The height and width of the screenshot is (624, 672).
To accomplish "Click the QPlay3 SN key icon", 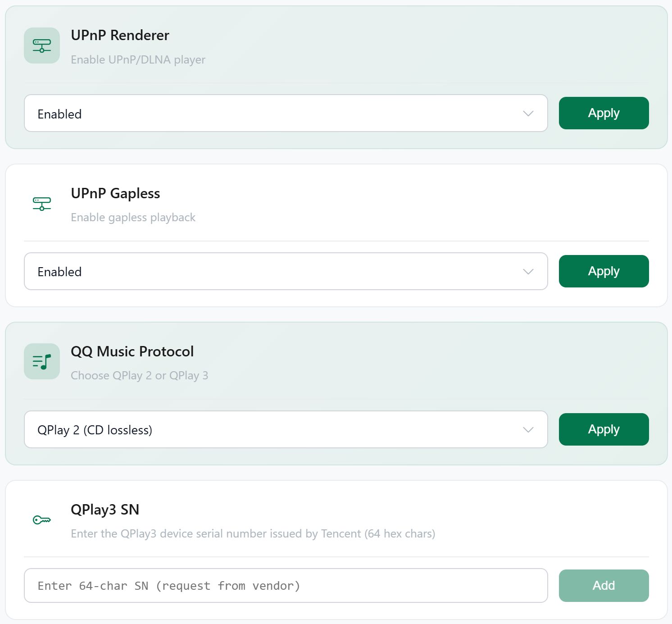I will click(x=42, y=520).
